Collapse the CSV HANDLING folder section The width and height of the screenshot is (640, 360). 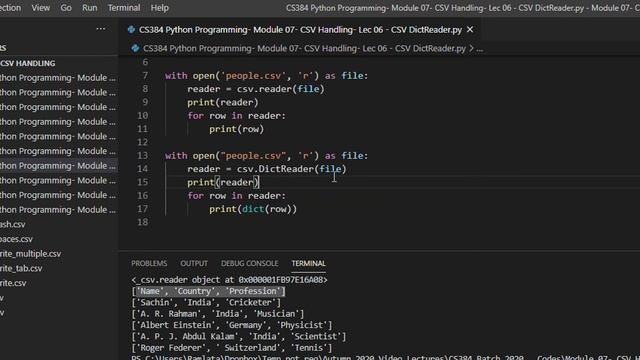click(28, 63)
